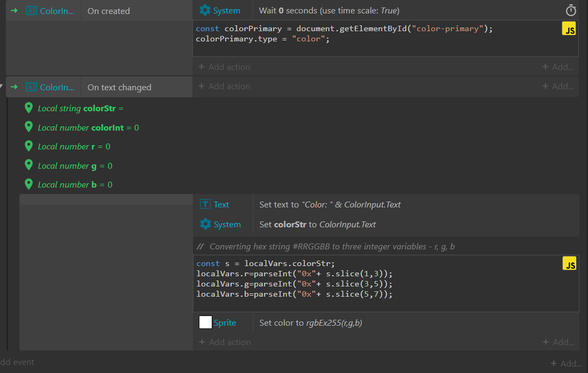
Task: Click the Text object icon in Set text action
Action: click(x=205, y=204)
